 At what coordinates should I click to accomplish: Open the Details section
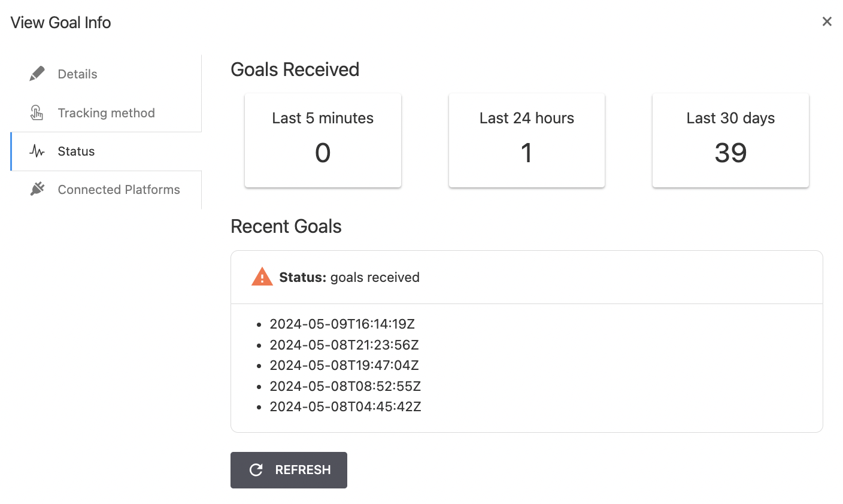click(77, 74)
